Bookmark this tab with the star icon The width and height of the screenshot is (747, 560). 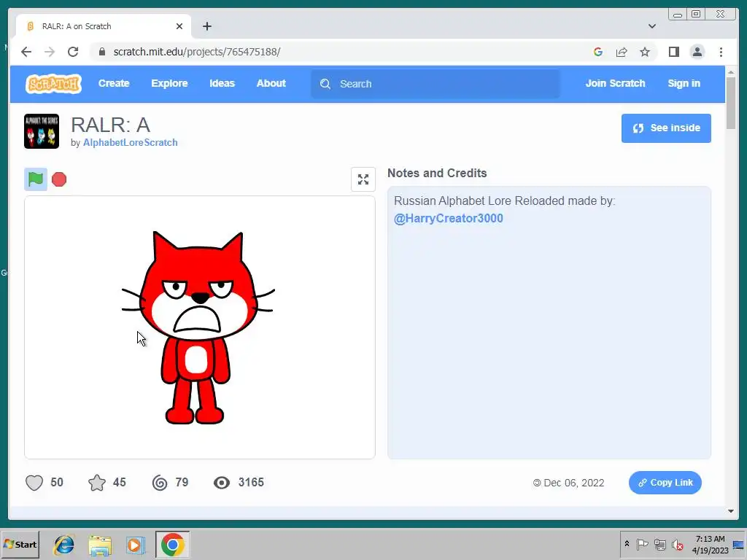[x=645, y=52]
